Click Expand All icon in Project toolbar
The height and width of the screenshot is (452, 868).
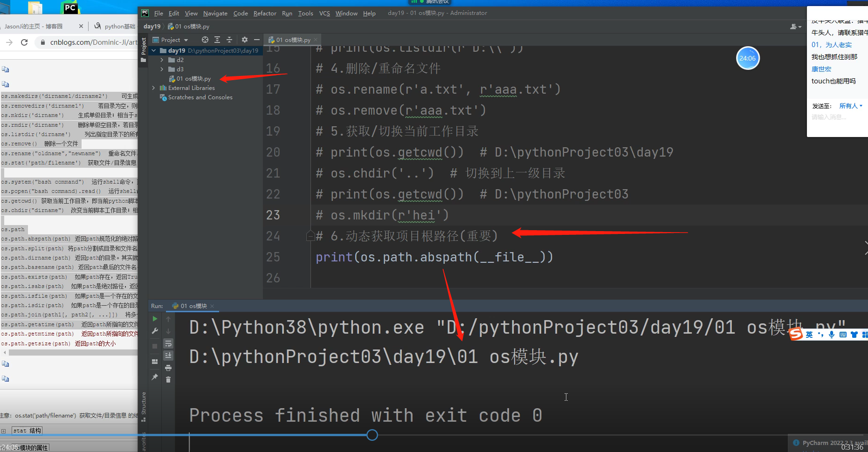[217, 40]
